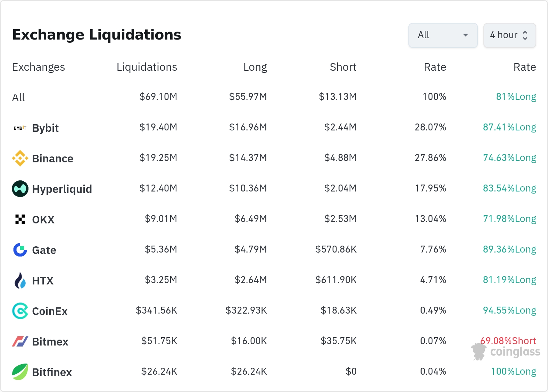
Task: Select the Bitmex 69.08%Short rate value
Action: pyautogui.click(x=508, y=340)
